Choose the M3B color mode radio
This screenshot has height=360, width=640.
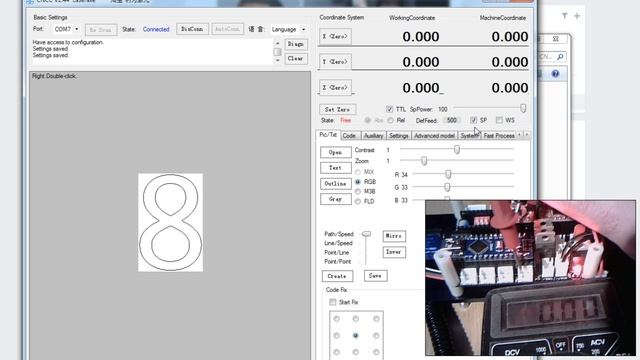(x=358, y=191)
